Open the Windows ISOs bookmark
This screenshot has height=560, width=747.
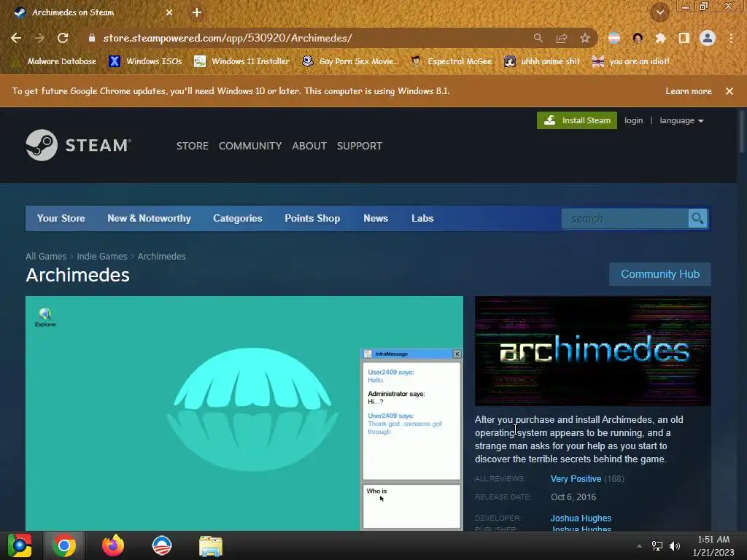[146, 61]
